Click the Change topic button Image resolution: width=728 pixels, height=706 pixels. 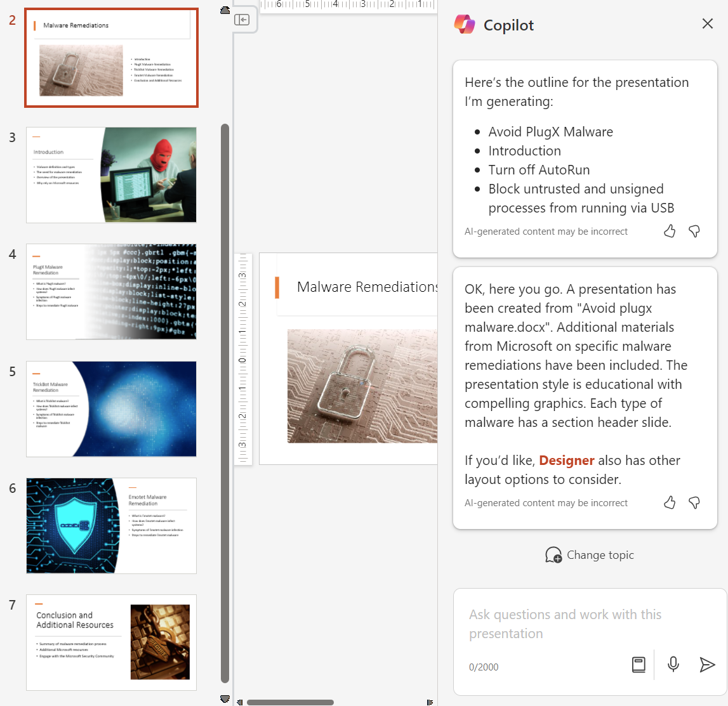pyautogui.click(x=589, y=554)
